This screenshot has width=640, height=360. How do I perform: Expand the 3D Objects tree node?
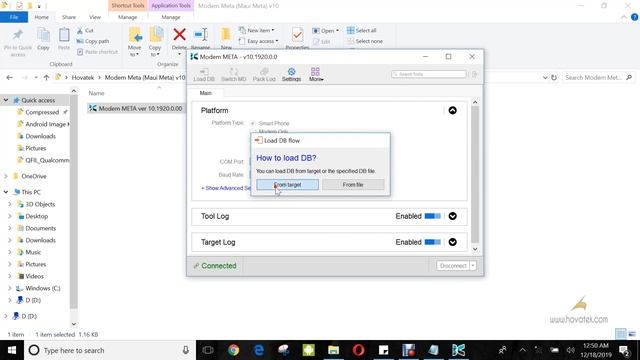click(10, 204)
